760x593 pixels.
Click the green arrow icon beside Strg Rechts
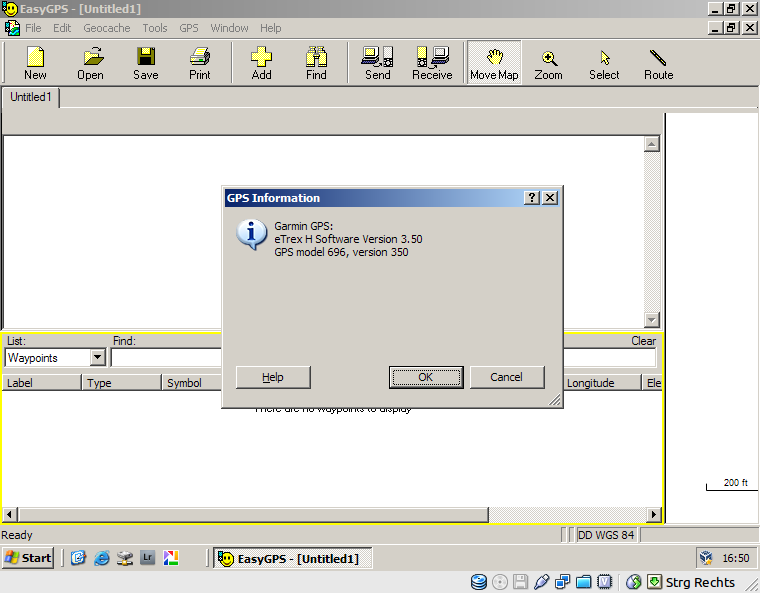pos(654,582)
